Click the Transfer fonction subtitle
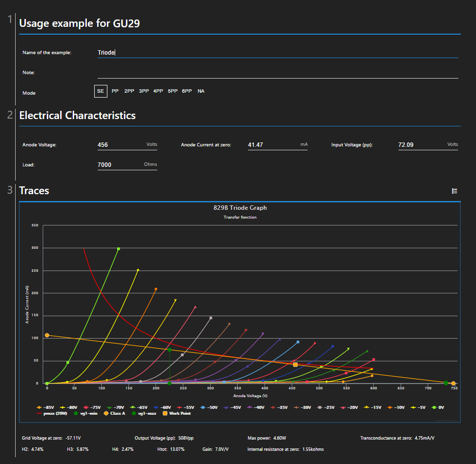The width and height of the screenshot is (476, 464). [x=240, y=217]
